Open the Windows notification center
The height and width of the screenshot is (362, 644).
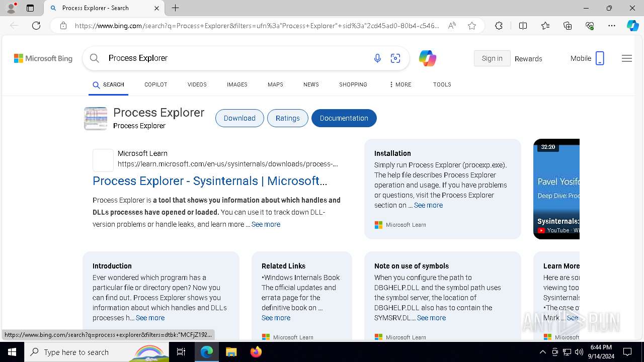coord(627,352)
